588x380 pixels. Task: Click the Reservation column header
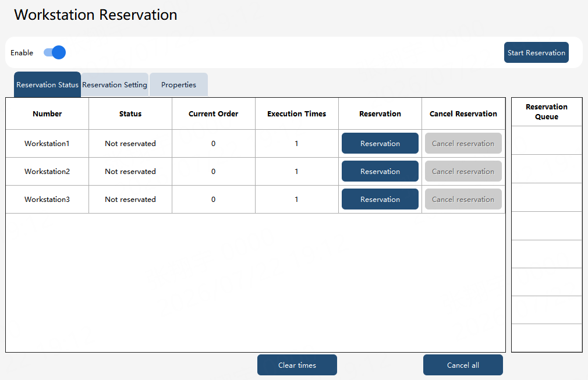click(x=380, y=114)
